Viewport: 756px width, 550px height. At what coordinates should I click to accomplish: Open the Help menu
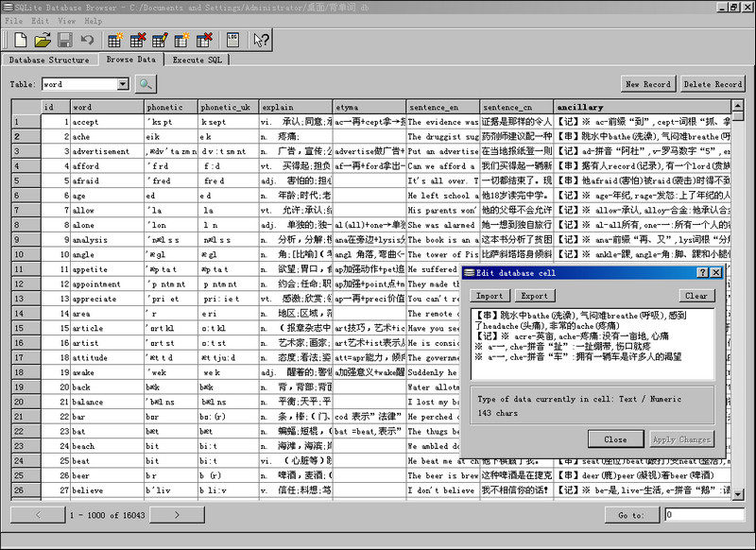pyautogui.click(x=93, y=21)
